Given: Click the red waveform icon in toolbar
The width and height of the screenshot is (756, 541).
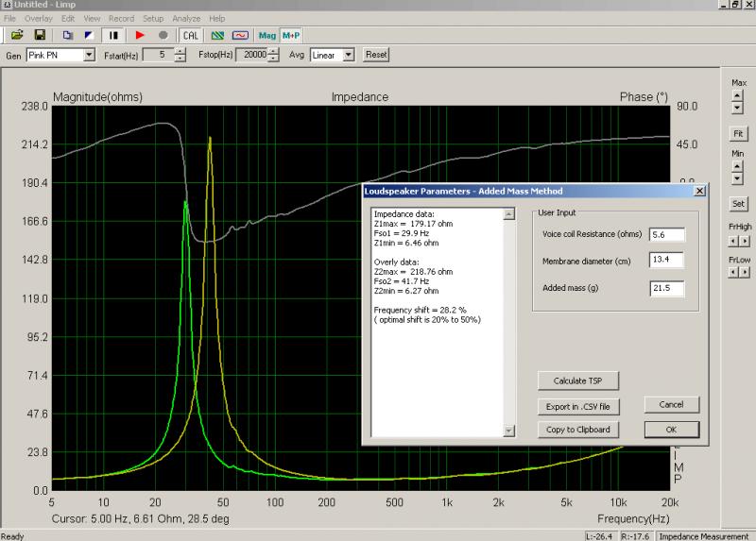Looking at the screenshot, I should 241,35.
